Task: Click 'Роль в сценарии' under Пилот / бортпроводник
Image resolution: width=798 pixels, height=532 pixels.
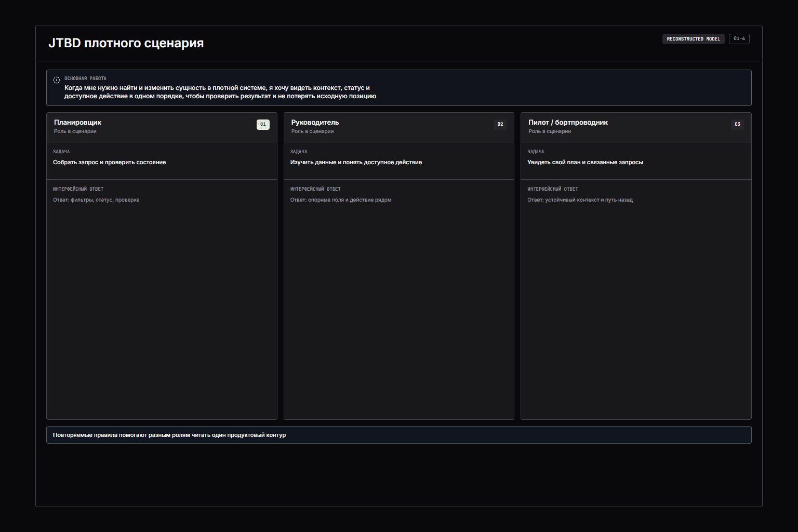Action: click(550, 131)
